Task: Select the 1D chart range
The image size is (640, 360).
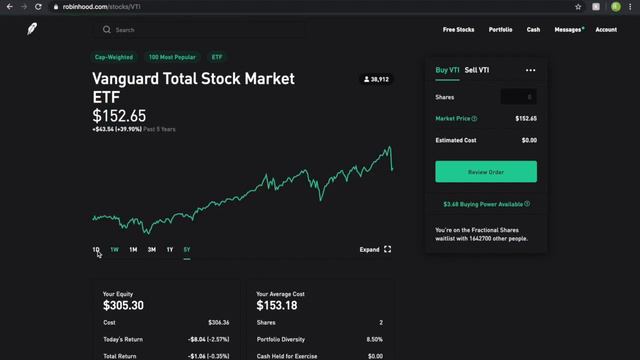Action: [x=96, y=249]
